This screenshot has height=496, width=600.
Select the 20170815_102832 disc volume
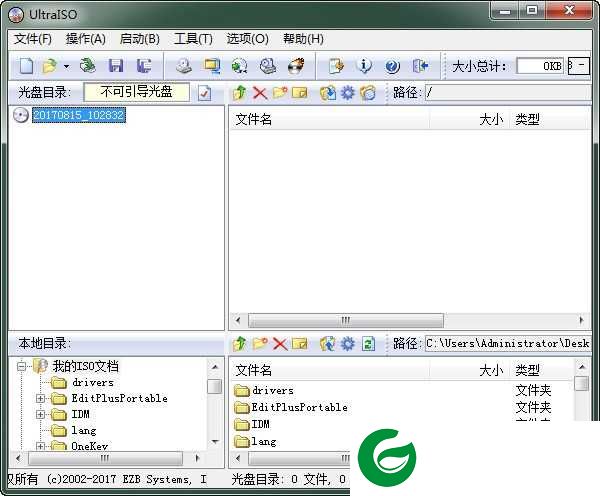[78, 114]
